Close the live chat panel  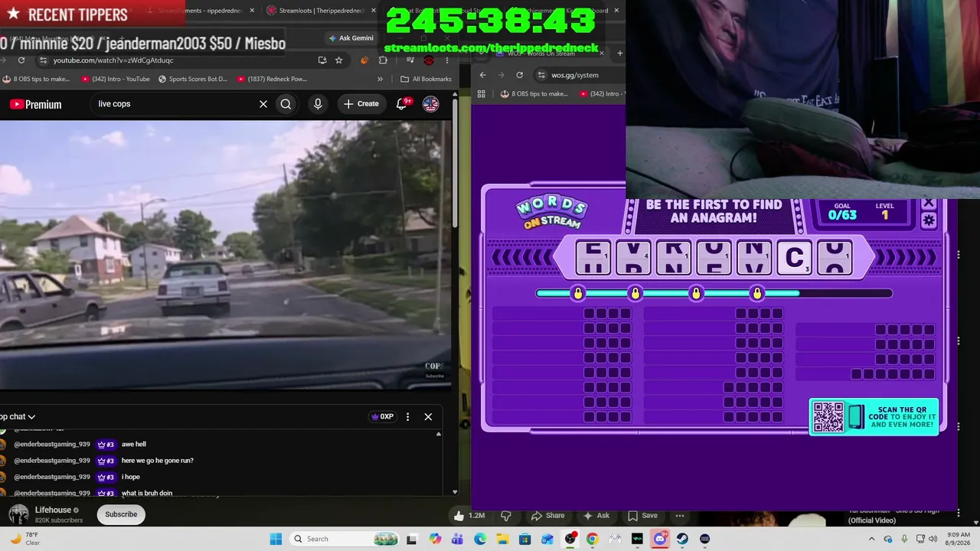click(428, 417)
